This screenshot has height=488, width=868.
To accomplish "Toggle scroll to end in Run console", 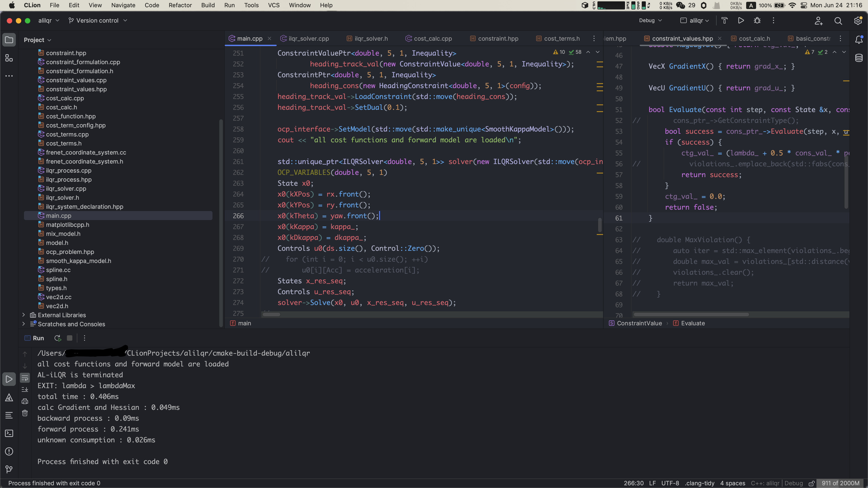I will [25, 390].
